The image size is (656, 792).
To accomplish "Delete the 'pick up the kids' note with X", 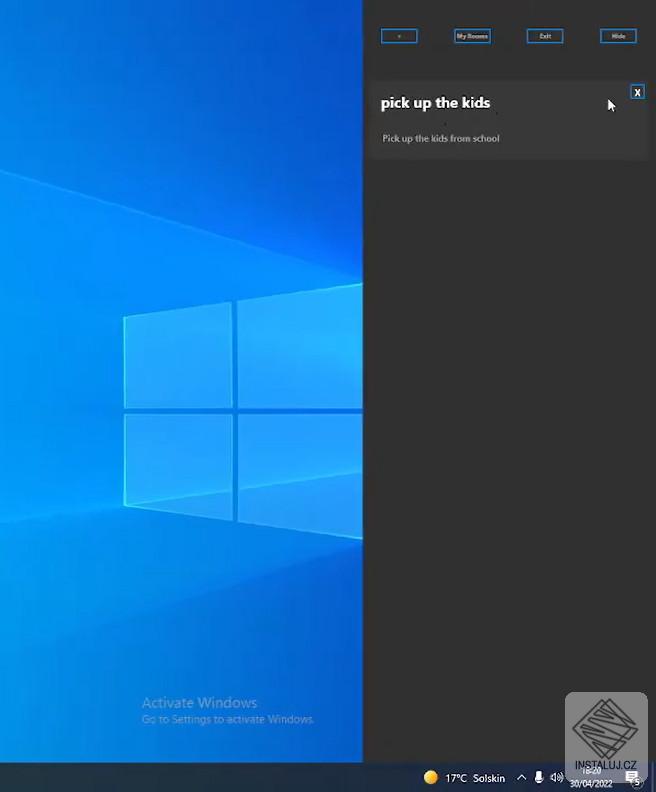I will click(637, 92).
